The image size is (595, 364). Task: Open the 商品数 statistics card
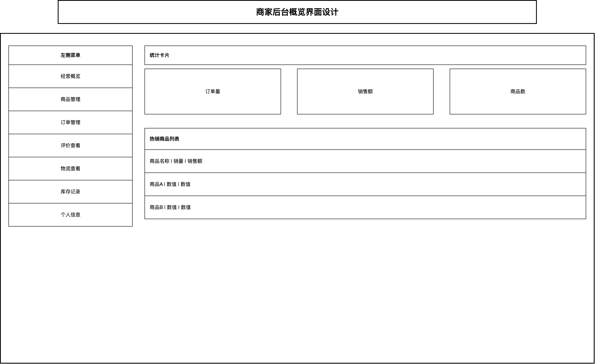(x=517, y=92)
